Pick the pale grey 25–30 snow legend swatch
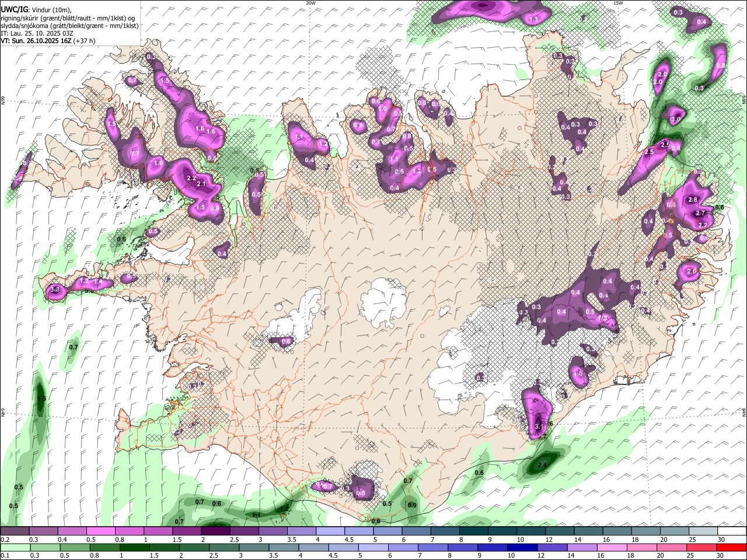 [x=703, y=531]
